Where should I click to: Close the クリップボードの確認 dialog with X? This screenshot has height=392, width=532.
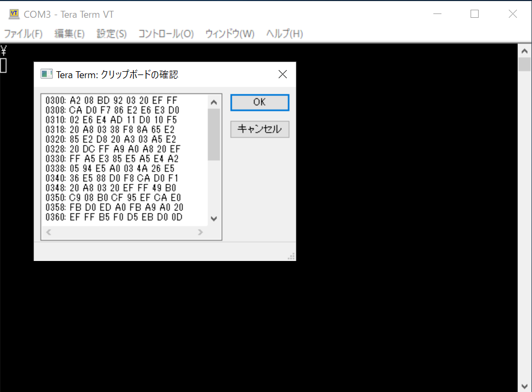pos(282,74)
